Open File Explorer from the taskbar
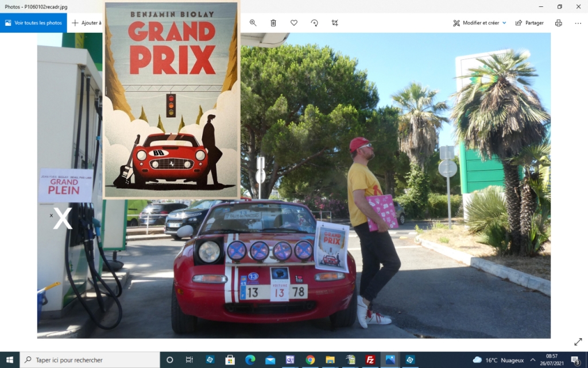Image resolution: width=588 pixels, height=368 pixels. pos(330,360)
